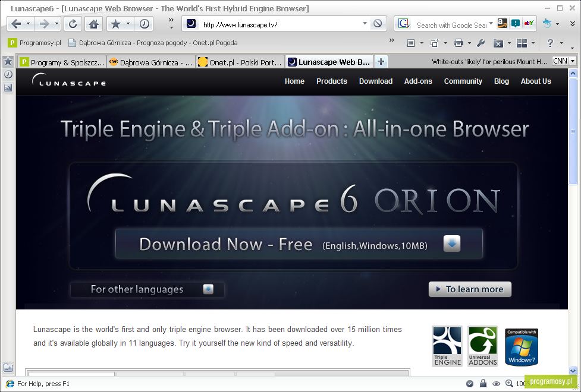Click the vertical scrollbar down arrow
Image resolution: width=581 pixels, height=392 pixels.
[x=573, y=370]
